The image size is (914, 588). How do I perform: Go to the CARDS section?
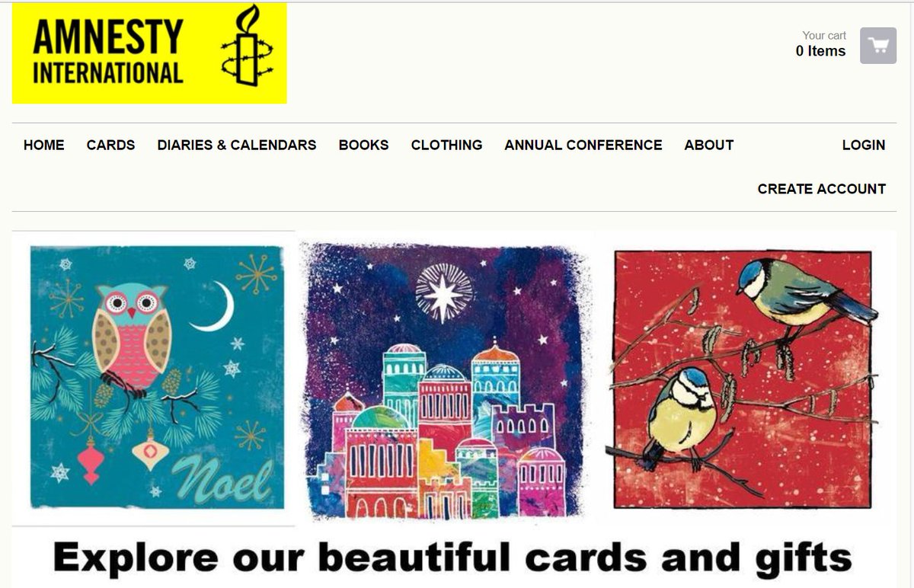pos(110,145)
